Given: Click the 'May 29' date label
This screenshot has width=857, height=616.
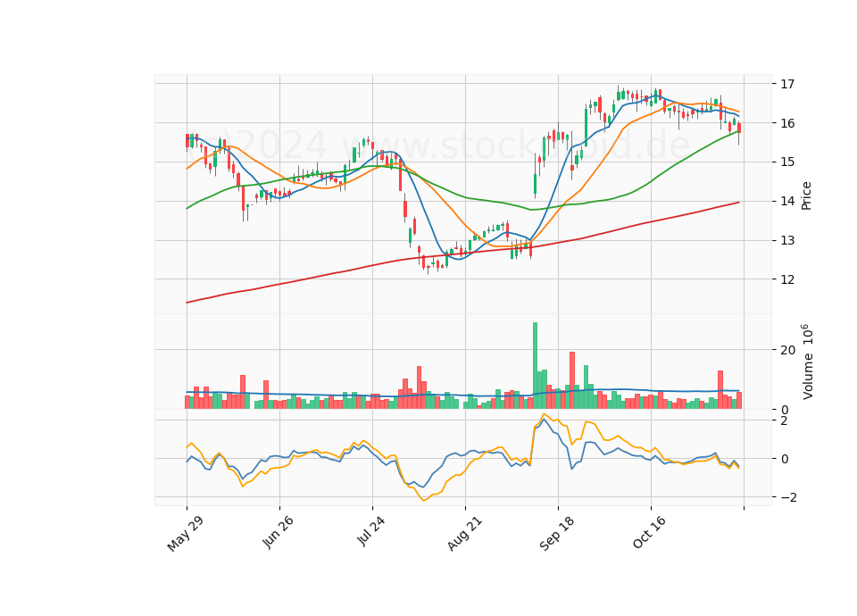Looking at the screenshot, I should 186,534.
